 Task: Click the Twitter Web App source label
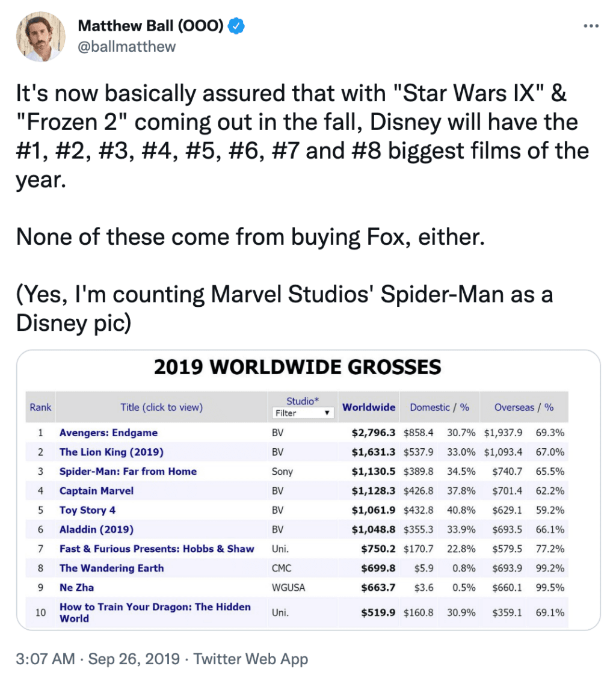click(x=251, y=659)
